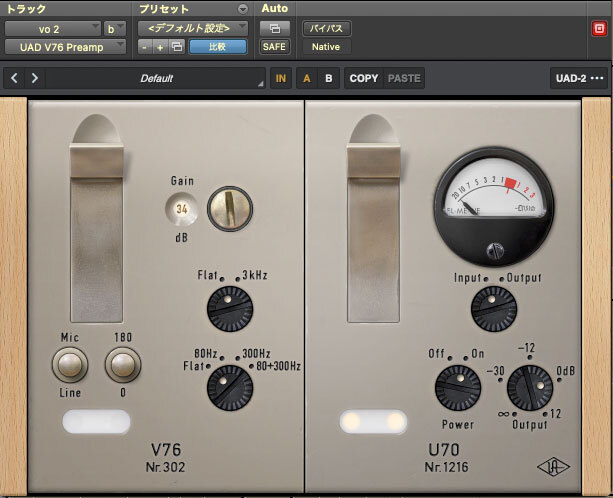Toggle the Mic/Line push button
This screenshot has width=613, height=498.
tap(70, 365)
